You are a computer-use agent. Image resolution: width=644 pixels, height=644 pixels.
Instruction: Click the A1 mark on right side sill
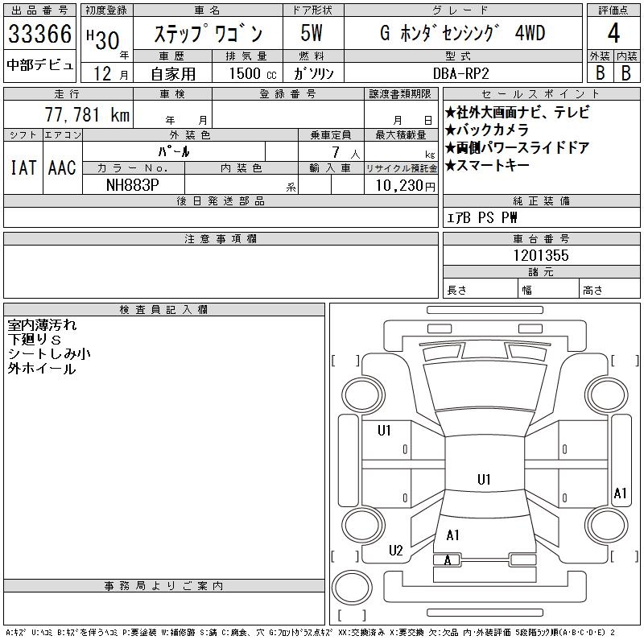pos(620,493)
